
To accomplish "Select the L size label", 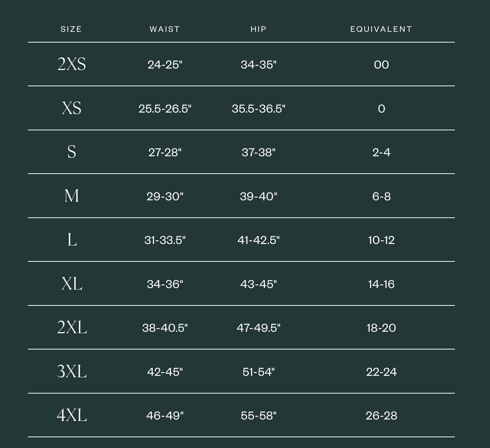I will point(72,240).
